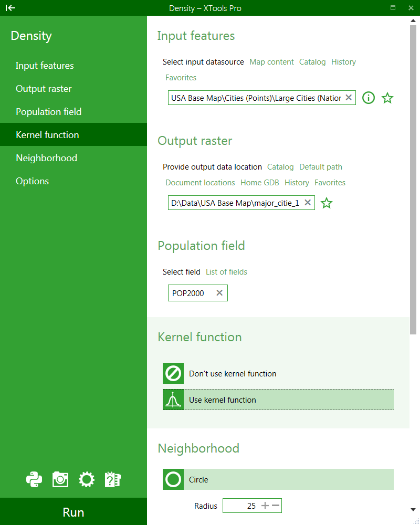Click the camera snapshot icon
The height and width of the screenshot is (525, 420).
click(x=60, y=479)
